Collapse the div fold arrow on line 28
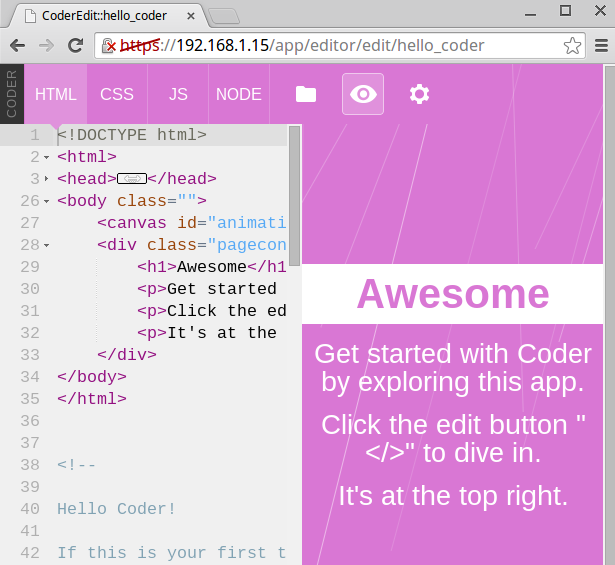615x565 pixels. pyautogui.click(x=47, y=245)
